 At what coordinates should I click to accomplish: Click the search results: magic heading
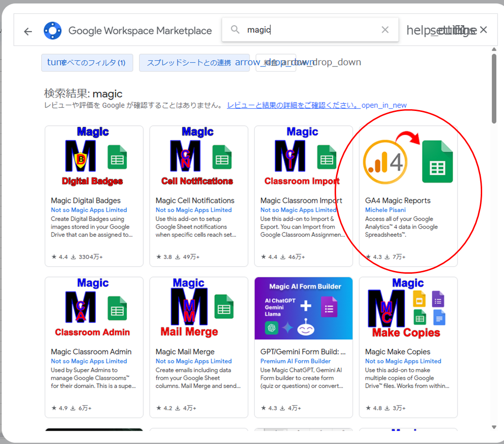(x=83, y=93)
